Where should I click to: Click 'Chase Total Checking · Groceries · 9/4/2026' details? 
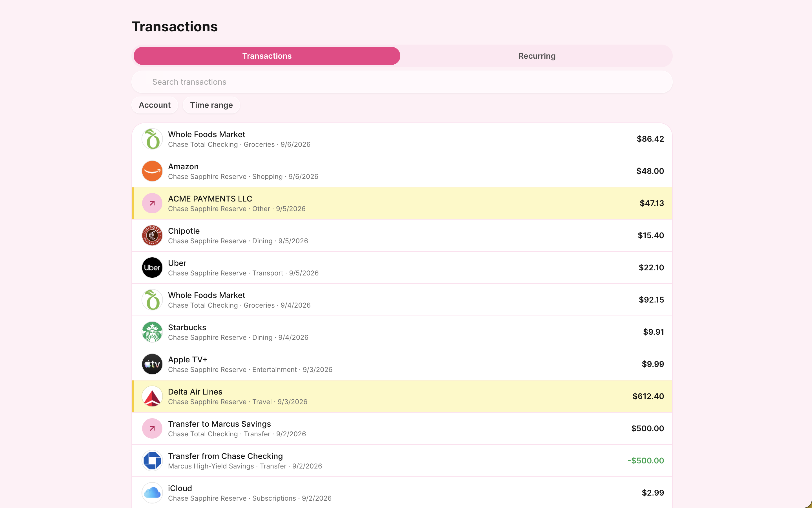[239, 305]
